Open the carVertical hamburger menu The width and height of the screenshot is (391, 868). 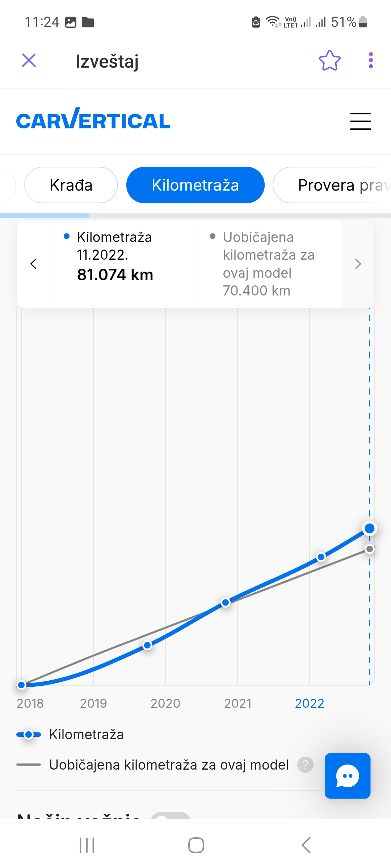click(x=360, y=121)
